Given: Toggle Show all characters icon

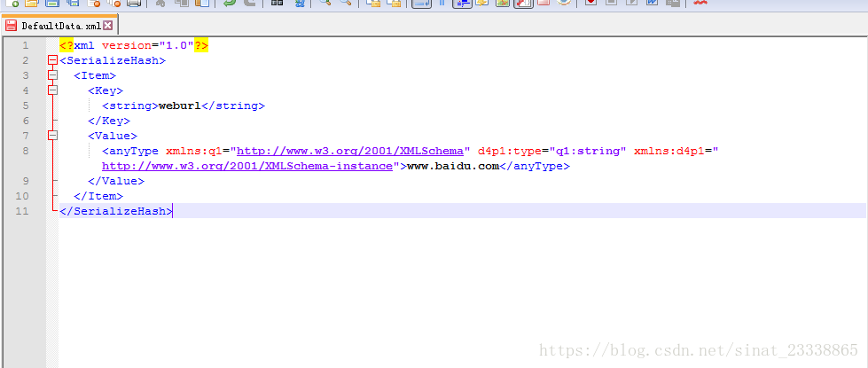Looking at the screenshot, I should (442, 3).
